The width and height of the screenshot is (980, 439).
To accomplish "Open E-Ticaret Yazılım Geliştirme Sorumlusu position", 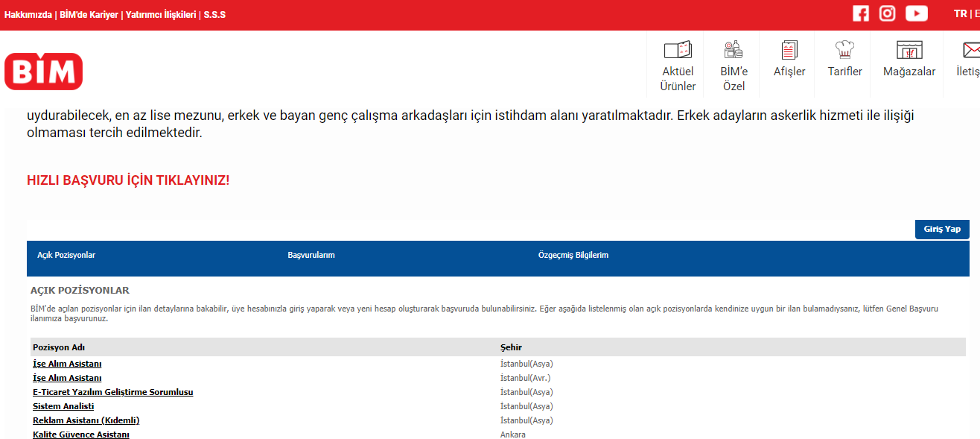I will pyautogui.click(x=113, y=392).
